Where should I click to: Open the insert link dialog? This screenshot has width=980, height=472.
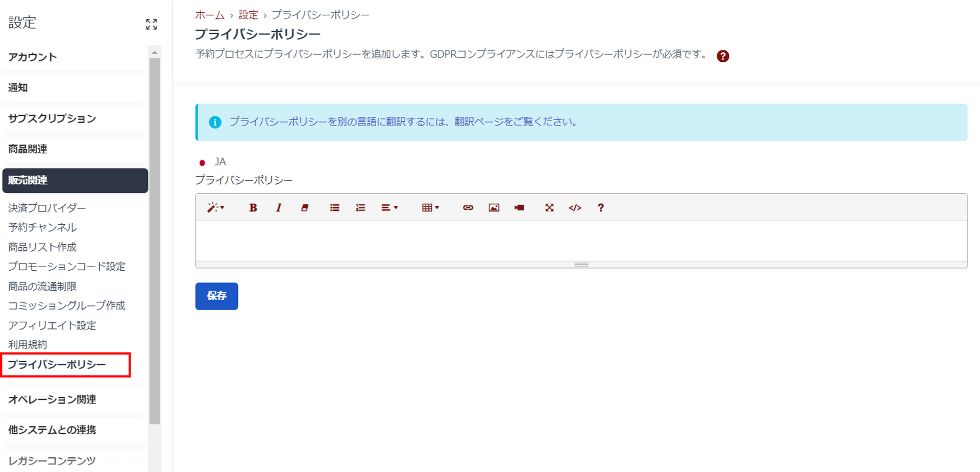[468, 208]
